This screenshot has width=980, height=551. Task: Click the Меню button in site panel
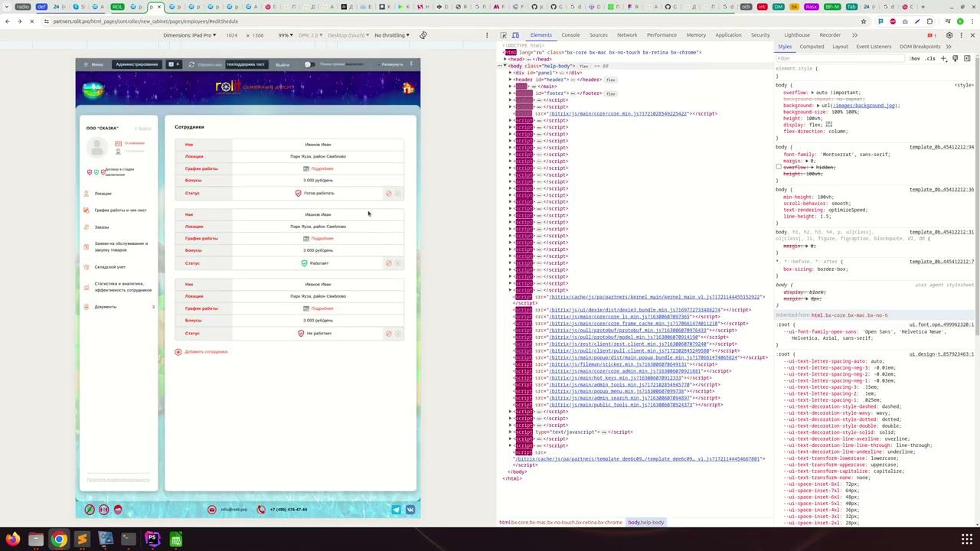pyautogui.click(x=93, y=64)
